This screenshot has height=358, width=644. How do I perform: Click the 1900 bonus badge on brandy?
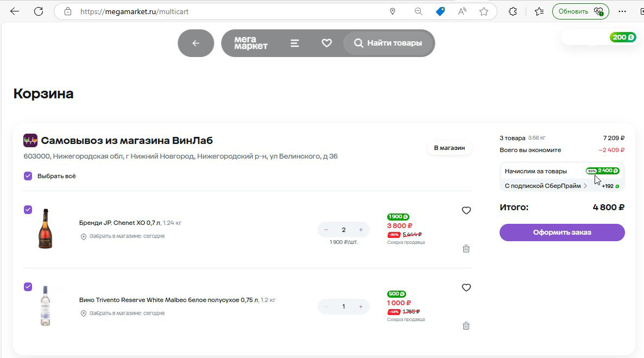coord(398,217)
